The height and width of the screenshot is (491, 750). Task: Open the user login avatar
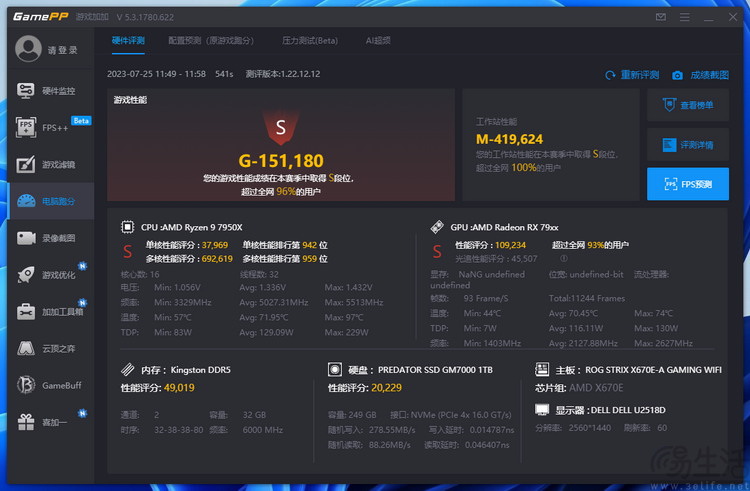(x=28, y=49)
